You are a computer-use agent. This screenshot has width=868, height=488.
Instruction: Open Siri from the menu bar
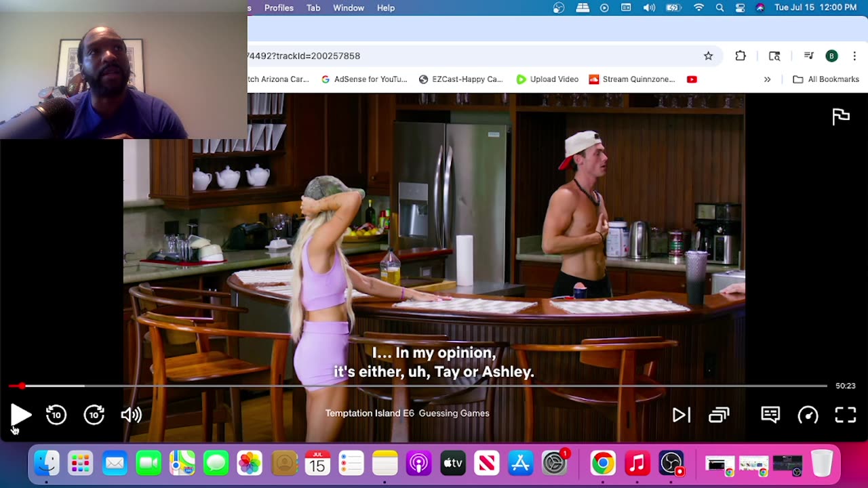760,8
